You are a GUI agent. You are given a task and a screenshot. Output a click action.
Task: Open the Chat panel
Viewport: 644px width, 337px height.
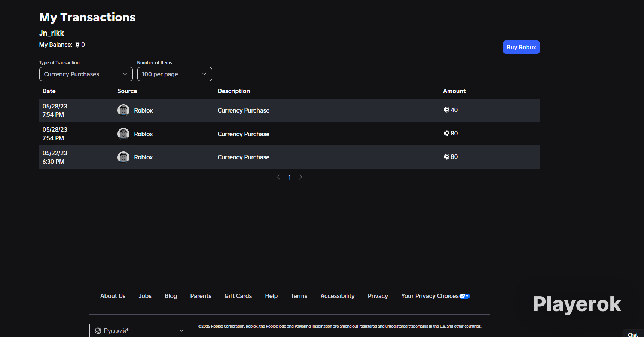(633, 334)
